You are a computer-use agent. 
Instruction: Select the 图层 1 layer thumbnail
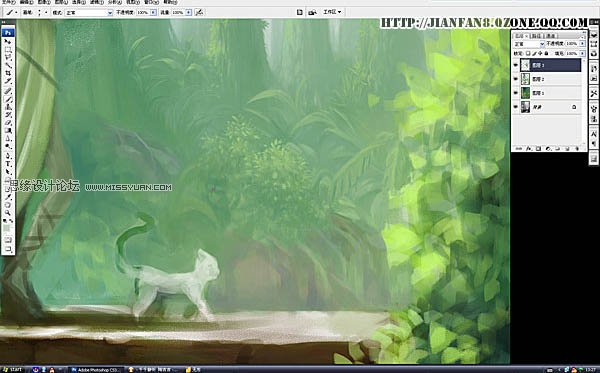pyautogui.click(x=525, y=93)
